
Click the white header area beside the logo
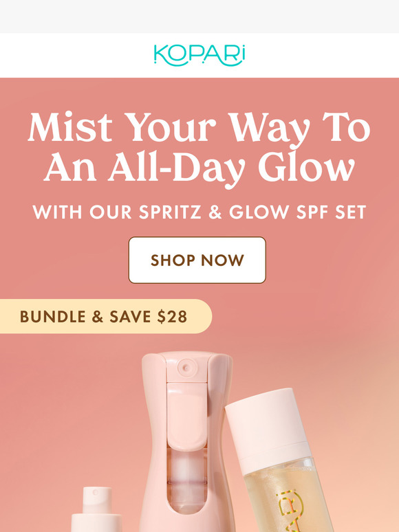pos(76,55)
